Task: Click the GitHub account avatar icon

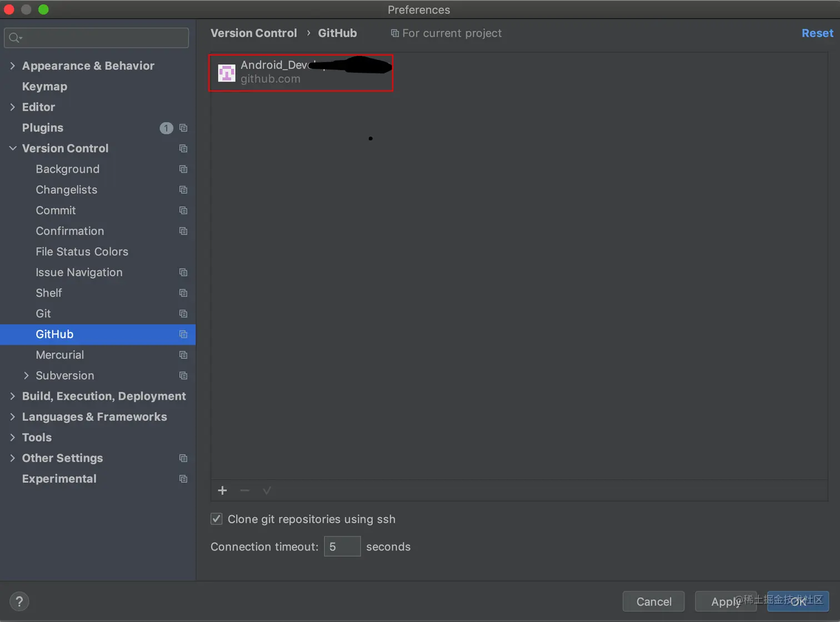Action: tap(227, 73)
